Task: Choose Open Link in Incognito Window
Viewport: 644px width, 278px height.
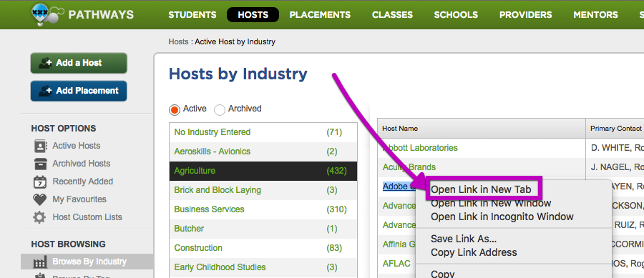Action: coord(502,217)
